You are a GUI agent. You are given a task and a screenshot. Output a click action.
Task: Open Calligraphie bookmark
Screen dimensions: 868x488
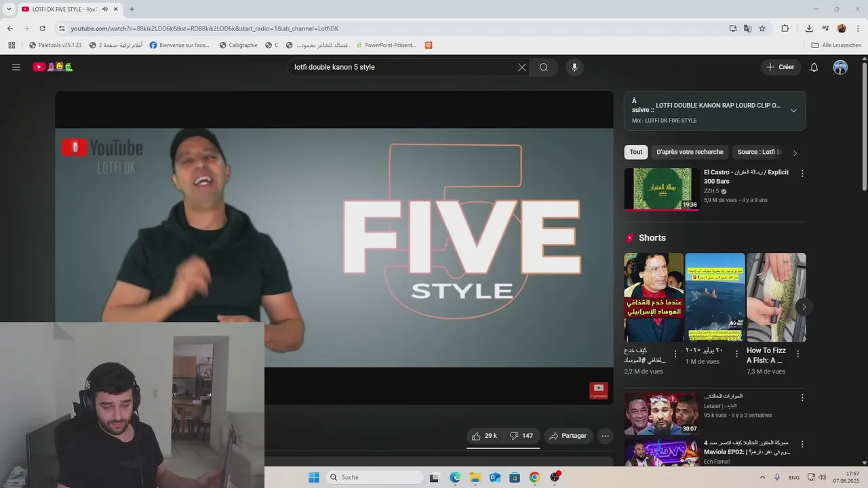pos(239,45)
